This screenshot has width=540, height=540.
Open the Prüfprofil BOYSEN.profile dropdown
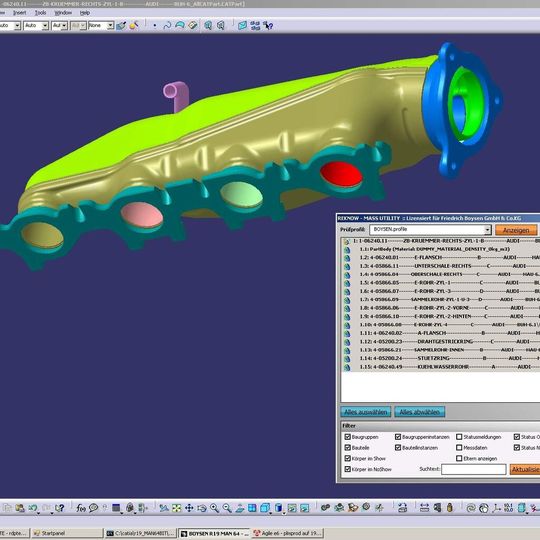[487, 230]
